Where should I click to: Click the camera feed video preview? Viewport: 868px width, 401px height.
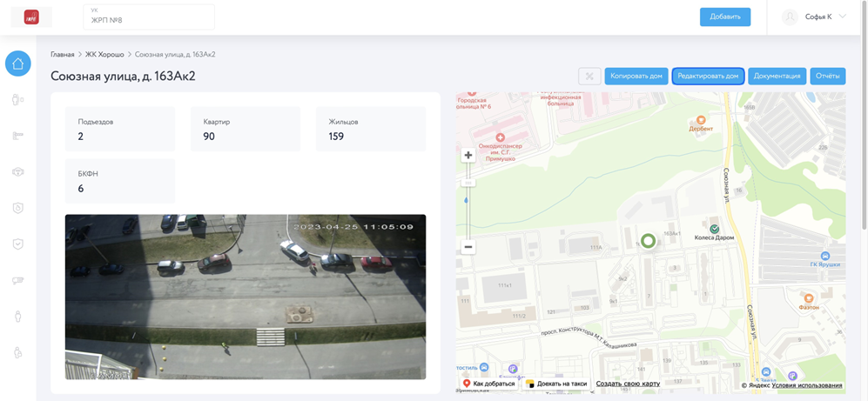pyautogui.click(x=246, y=297)
